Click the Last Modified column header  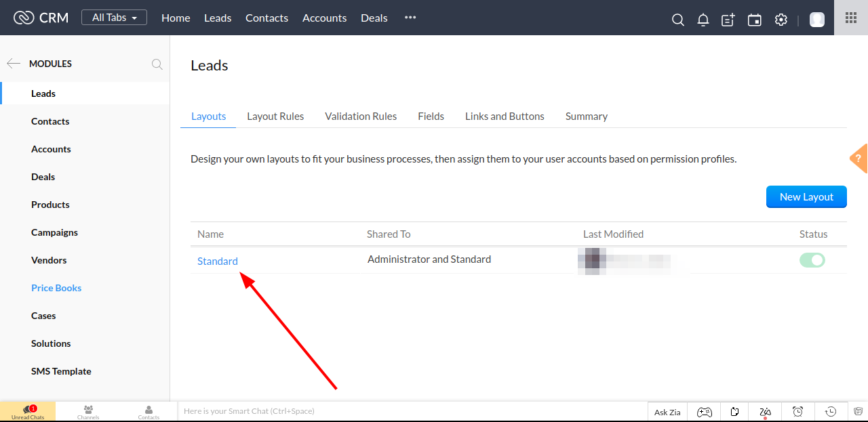tap(613, 234)
